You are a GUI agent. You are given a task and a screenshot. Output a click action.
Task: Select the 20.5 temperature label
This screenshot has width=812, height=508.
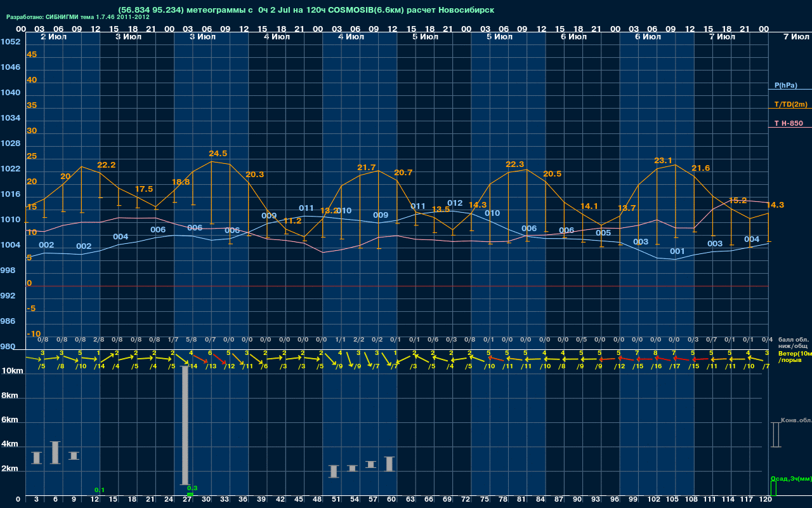point(553,174)
